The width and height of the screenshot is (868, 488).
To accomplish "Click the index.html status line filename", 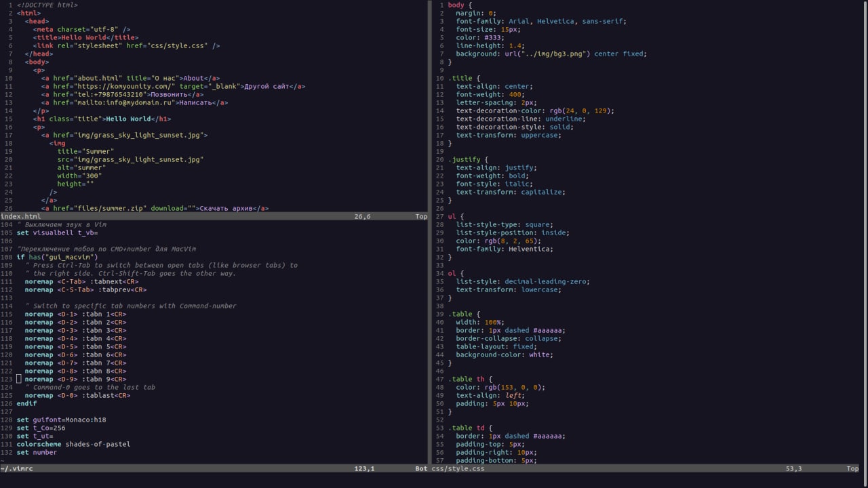I will coord(20,216).
